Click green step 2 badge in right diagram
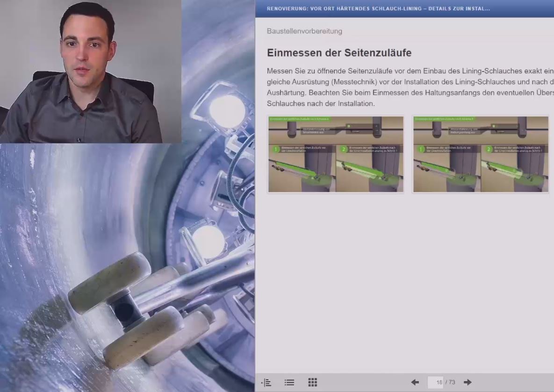Image resolution: width=554 pixels, height=392 pixels. coord(489,149)
